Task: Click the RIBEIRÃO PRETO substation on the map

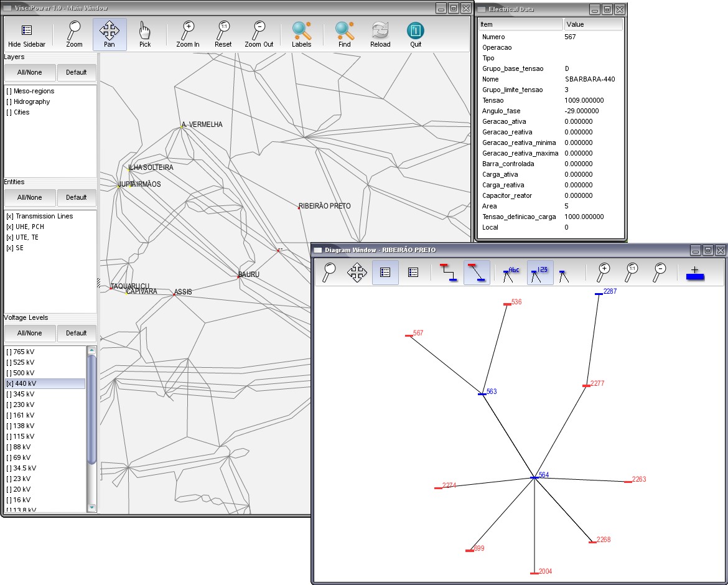Action: 299,208
